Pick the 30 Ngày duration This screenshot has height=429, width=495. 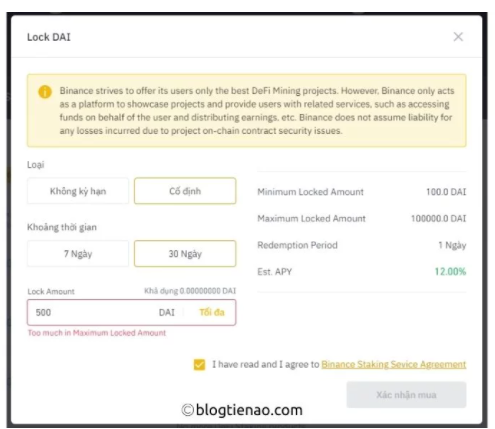(185, 254)
